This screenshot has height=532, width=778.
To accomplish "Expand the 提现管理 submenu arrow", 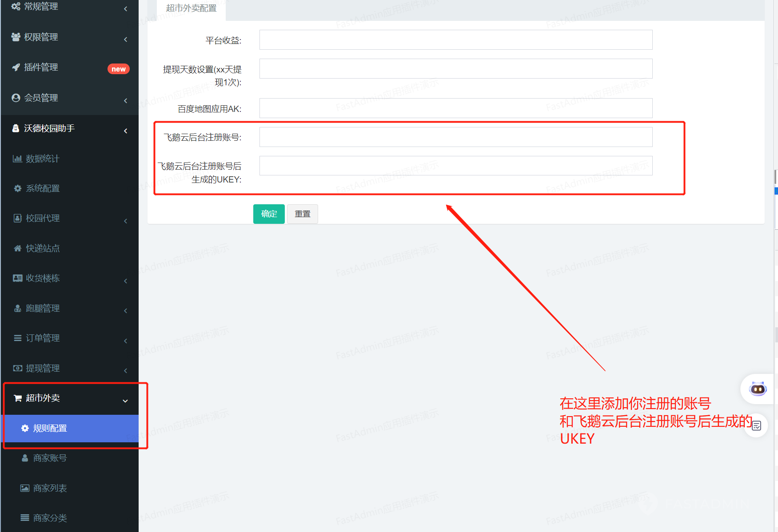I will point(126,370).
